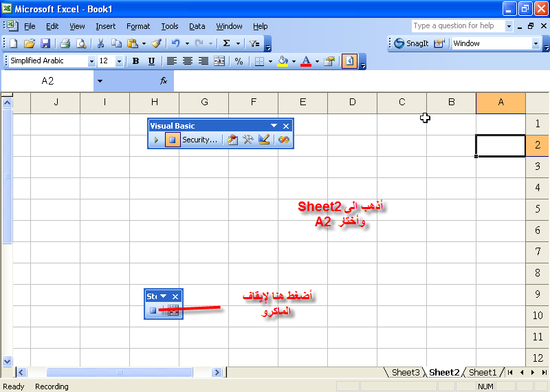The width and height of the screenshot is (550, 392).
Task: Open the SnagIt capture profile icon
Action: [439, 43]
